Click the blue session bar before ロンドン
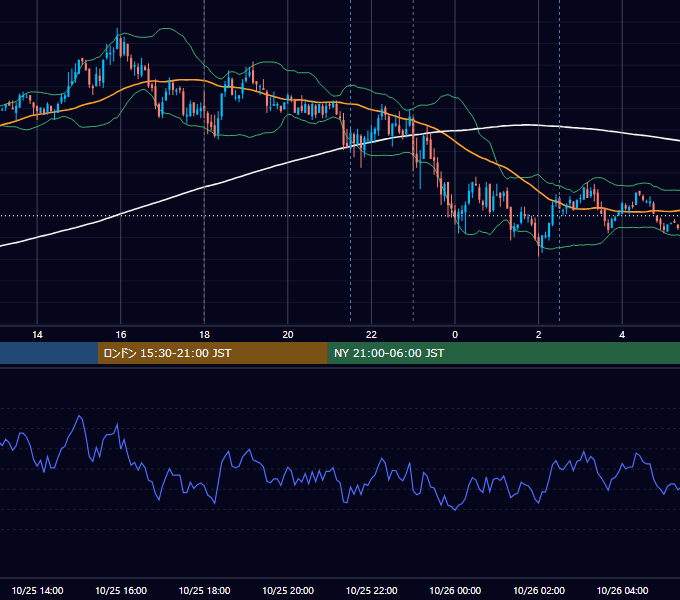680x600 pixels. 49,353
